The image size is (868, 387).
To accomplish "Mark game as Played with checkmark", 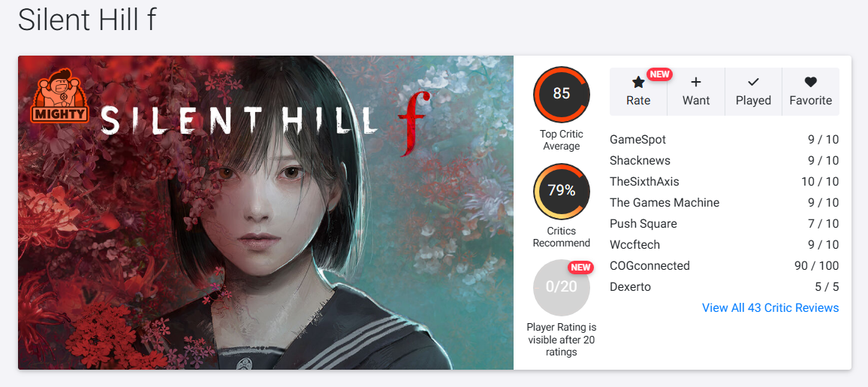I will coord(753,92).
